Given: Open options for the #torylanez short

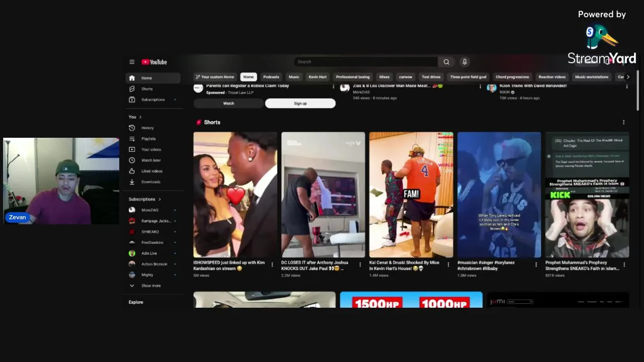Looking at the screenshot, I should (536, 264).
